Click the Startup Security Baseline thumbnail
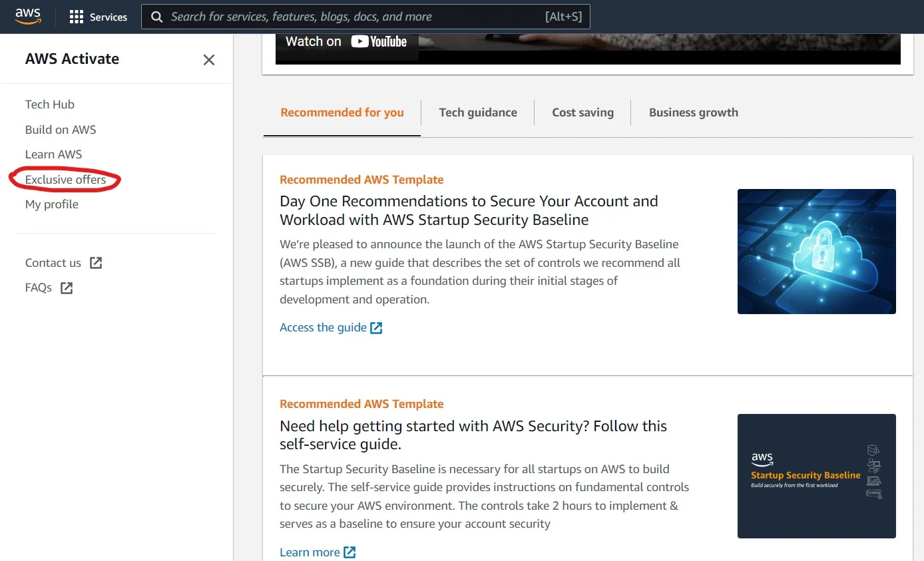 [x=816, y=476]
